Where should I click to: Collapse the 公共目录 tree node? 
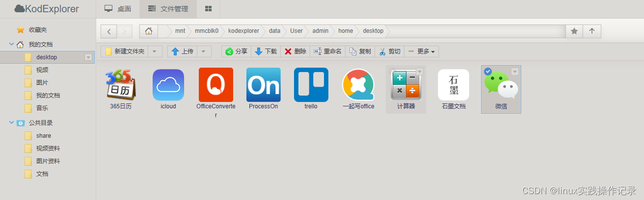click(x=12, y=123)
